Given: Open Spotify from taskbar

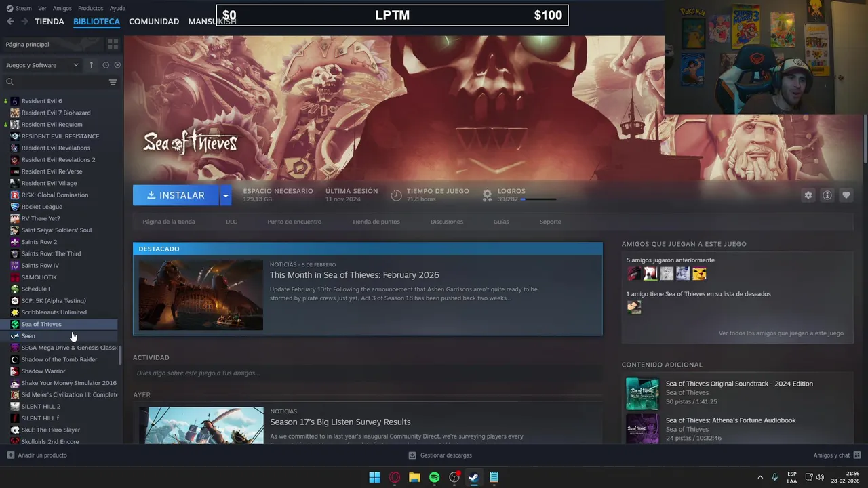Looking at the screenshot, I should (x=435, y=477).
